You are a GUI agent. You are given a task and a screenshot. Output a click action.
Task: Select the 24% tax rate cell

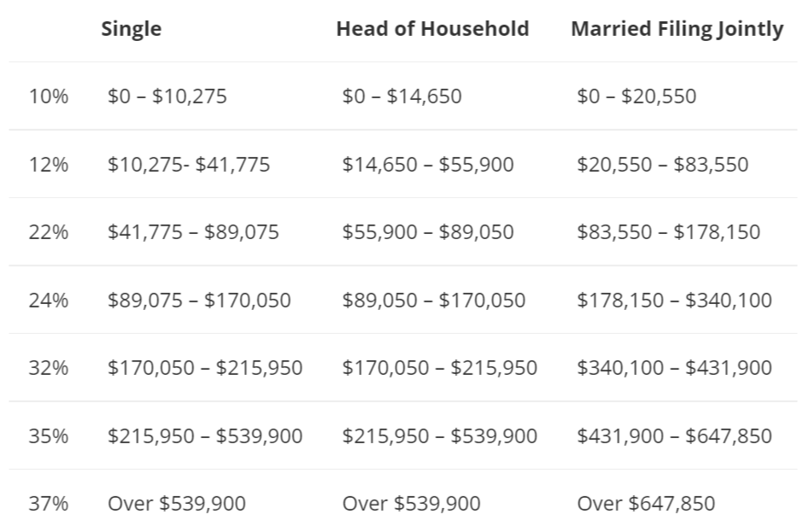pyautogui.click(x=49, y=301)
